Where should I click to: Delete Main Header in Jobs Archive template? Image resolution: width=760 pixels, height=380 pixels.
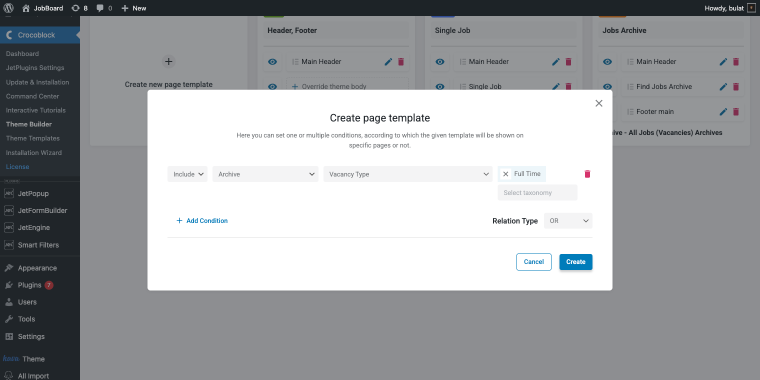point(736,62)
